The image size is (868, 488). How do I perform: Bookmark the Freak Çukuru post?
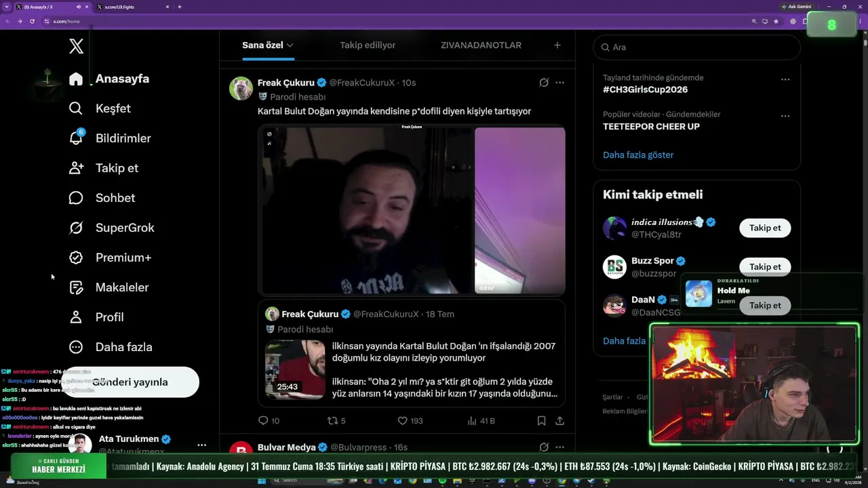[x=541, y=421]
